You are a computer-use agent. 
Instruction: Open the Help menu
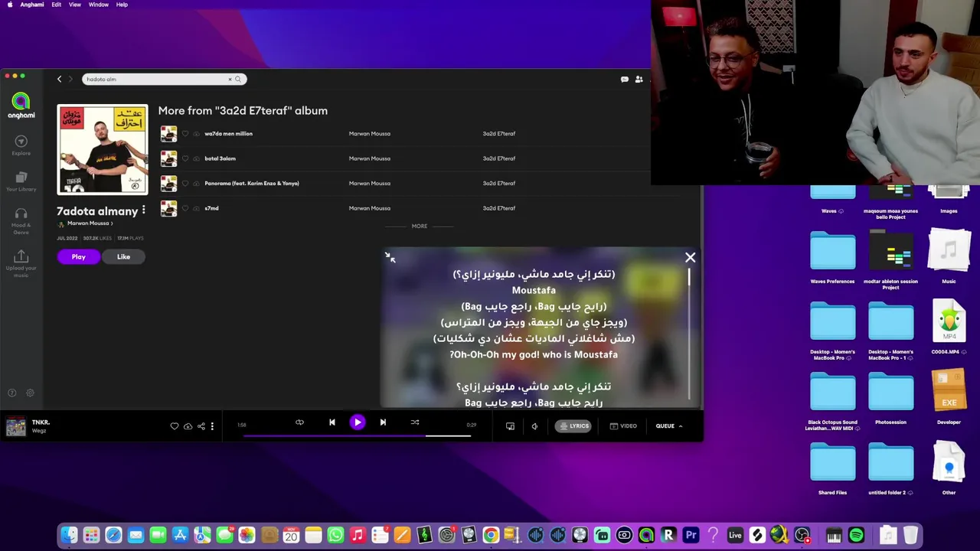(122, 5)
